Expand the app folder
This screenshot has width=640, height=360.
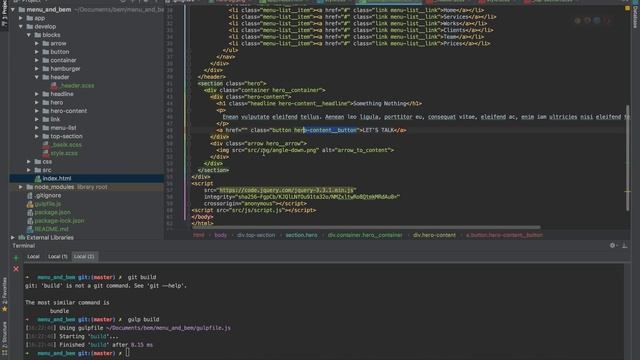[21, 18]
